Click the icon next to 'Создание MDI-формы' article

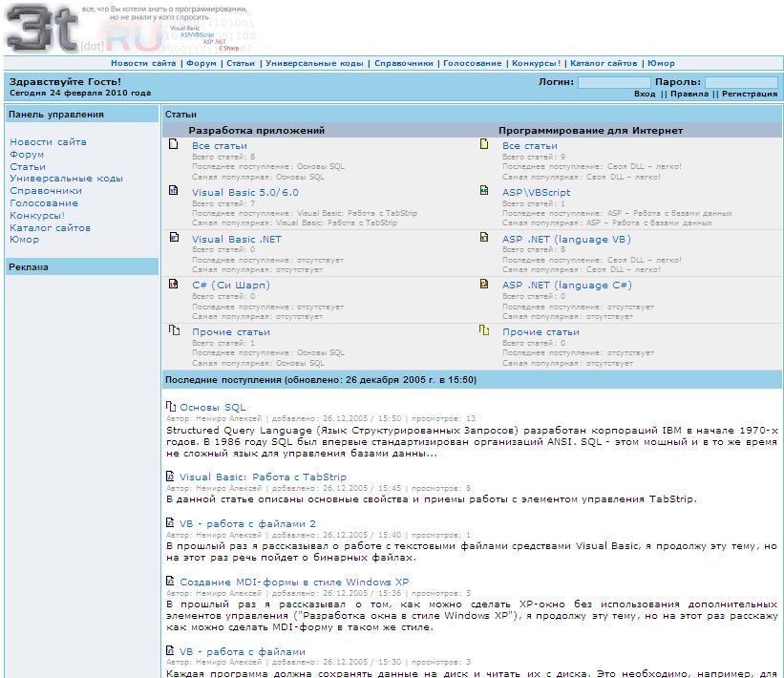click(x=170, y=581)
